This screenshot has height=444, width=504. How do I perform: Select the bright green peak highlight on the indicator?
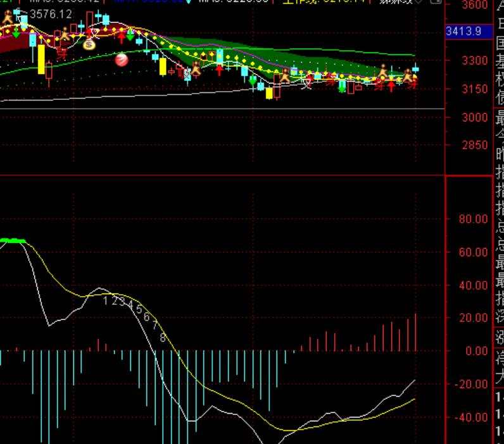[x=13, y=241]
